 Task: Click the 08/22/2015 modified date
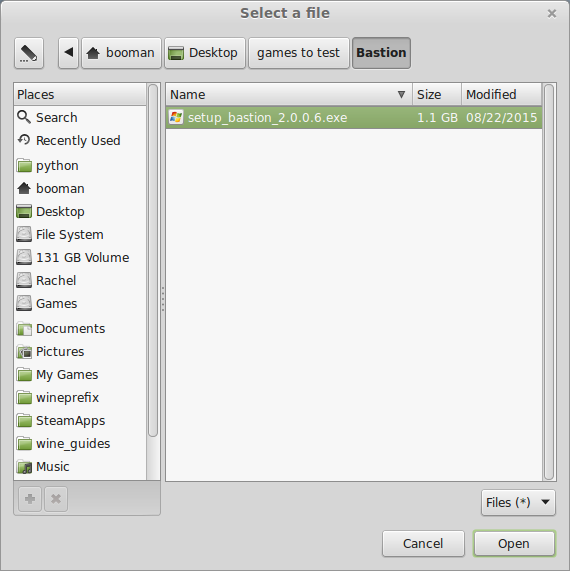pyautogui.click(x=502, y=118)
